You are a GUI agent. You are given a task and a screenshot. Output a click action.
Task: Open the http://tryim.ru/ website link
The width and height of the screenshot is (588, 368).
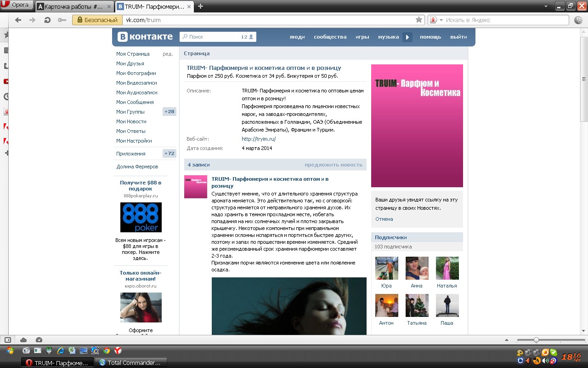[x=259, y=139]
